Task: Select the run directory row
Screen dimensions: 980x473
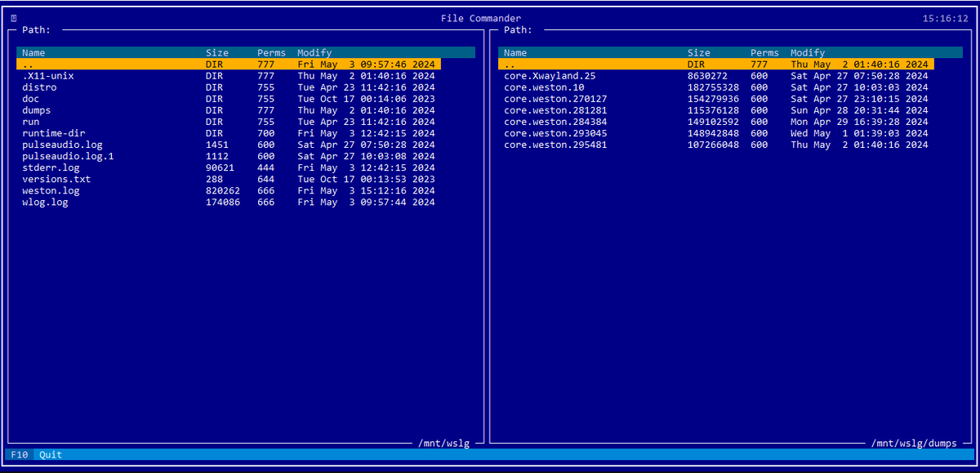Action: tap(229, 122)
